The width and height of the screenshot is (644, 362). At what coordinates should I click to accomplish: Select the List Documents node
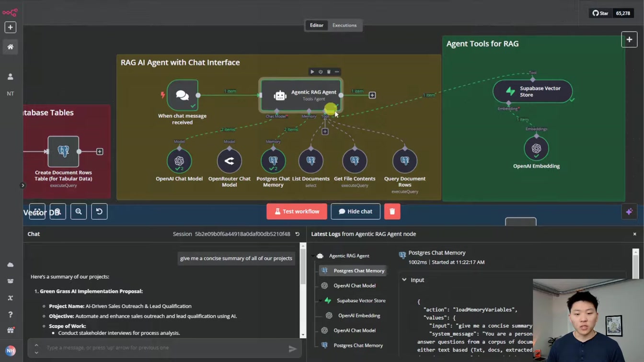(311, 161)
